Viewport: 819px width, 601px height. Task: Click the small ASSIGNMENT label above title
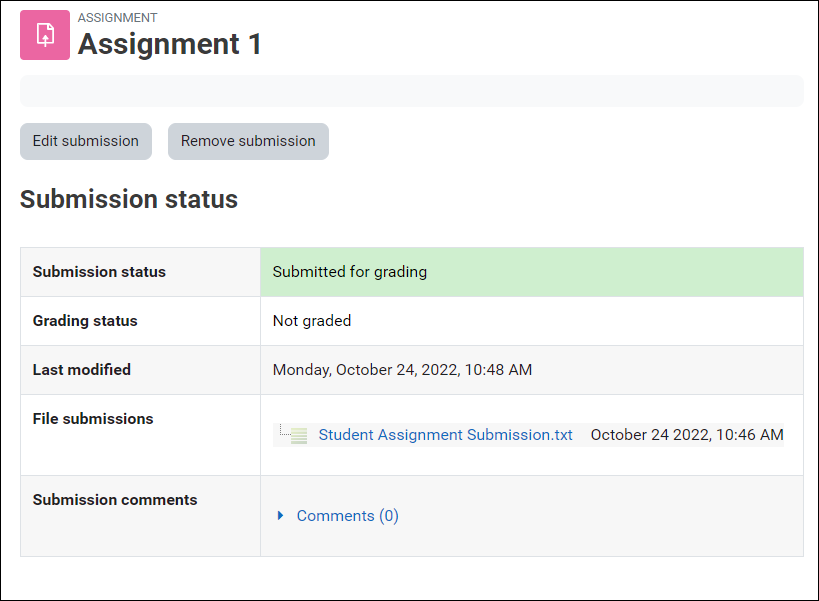click(x=117, y=18)
